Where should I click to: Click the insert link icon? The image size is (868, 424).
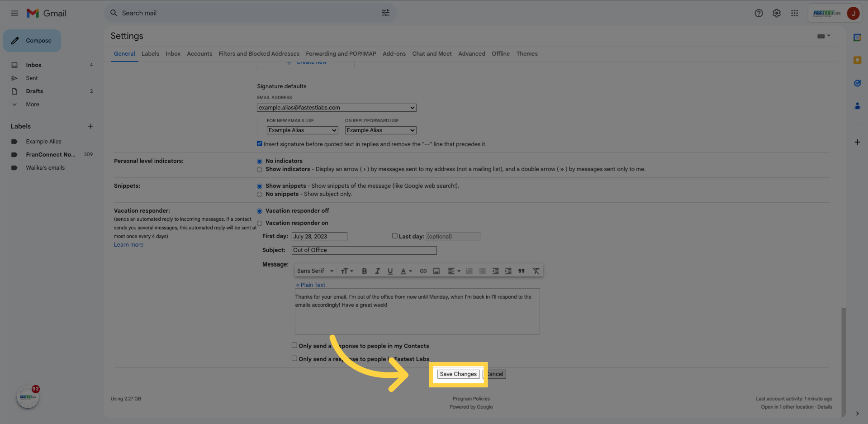click(x=423, y=271)
